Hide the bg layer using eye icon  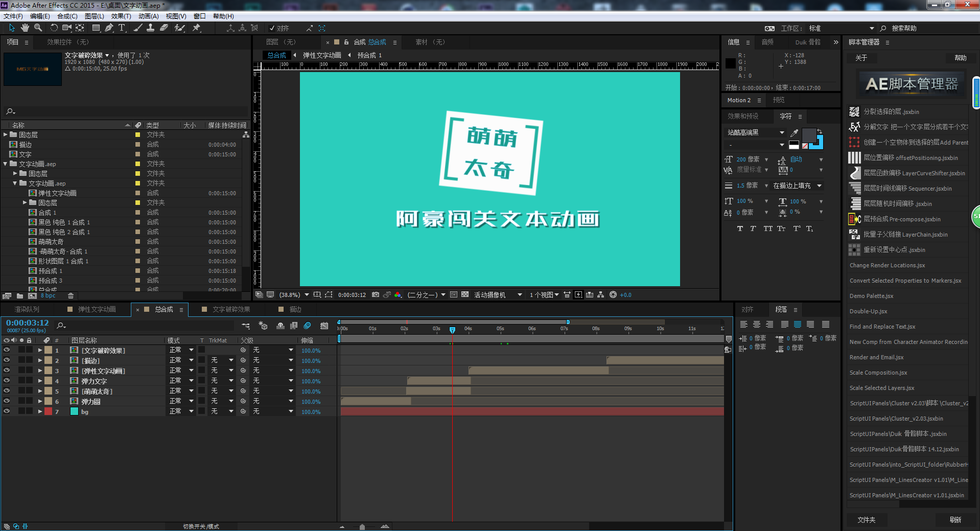[x=7, y=411]
